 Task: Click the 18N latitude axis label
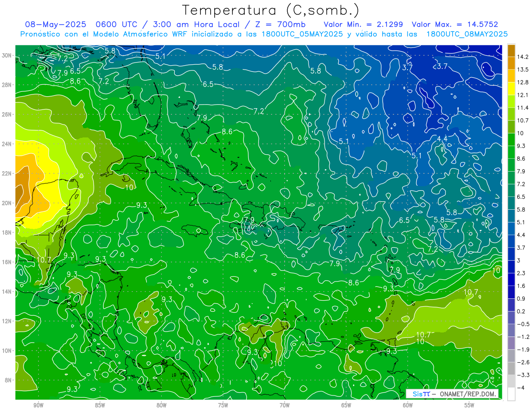coord(7,232)
